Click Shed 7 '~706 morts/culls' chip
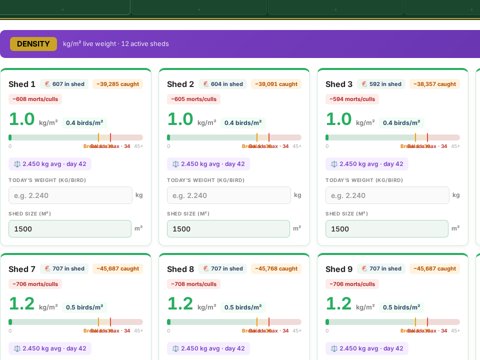This screenshot has height=360, width=480. [x=35, y=284]
